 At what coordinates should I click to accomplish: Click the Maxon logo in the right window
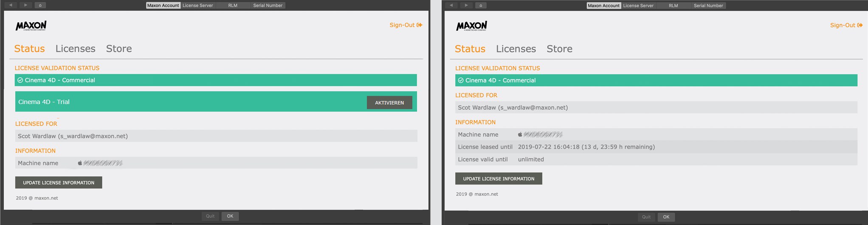point(471,26)
